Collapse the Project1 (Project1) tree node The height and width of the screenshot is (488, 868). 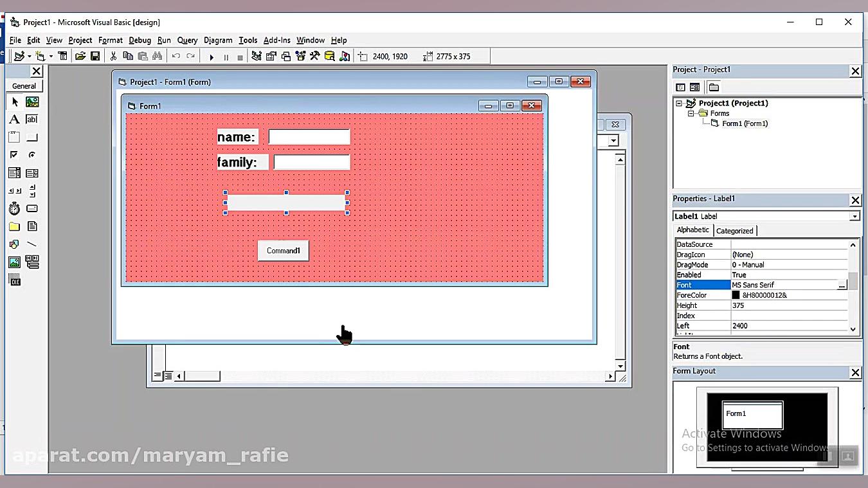[x=679, y=103]
